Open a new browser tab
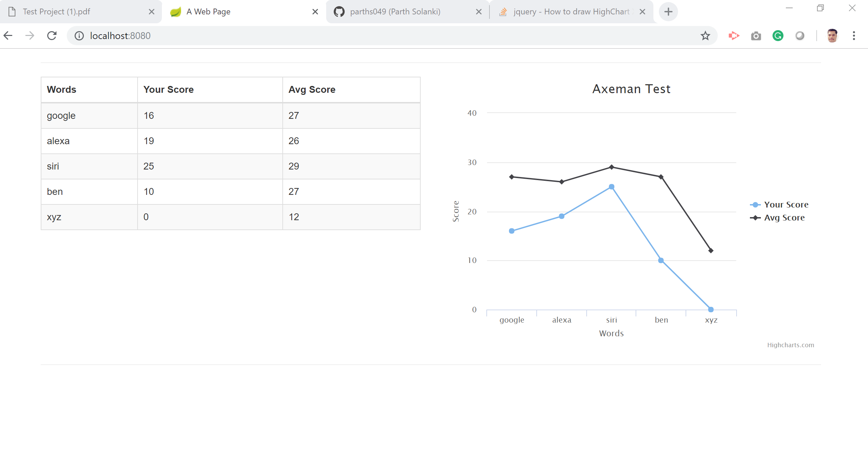This screenshot has height=464, width=868. pos(668,12)
